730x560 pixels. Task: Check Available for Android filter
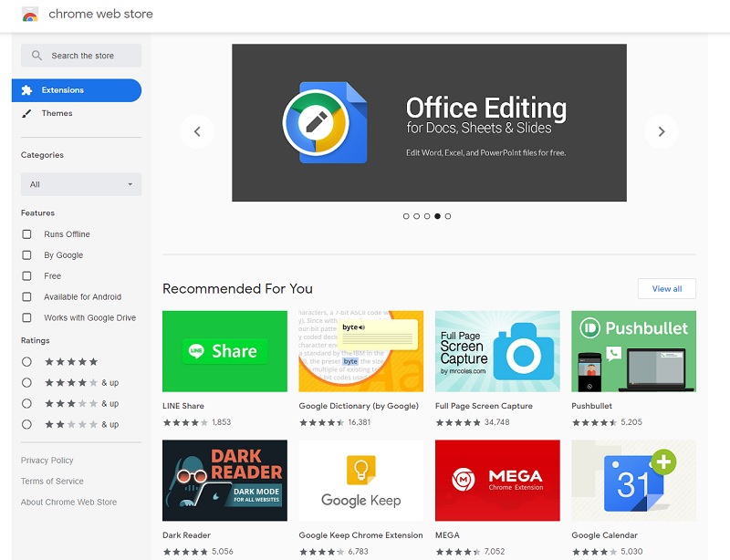tap(27, 297)
